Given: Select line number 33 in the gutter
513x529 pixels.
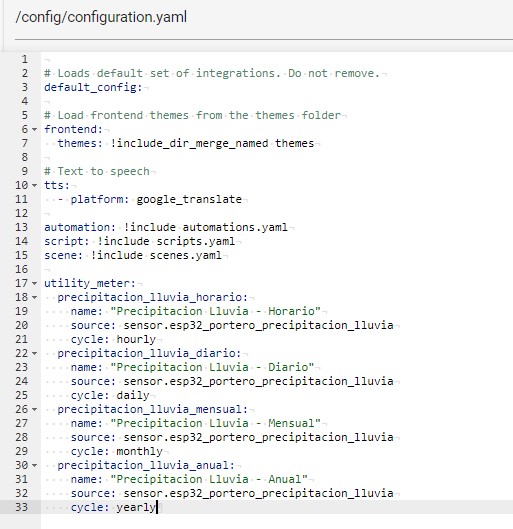Looking at the screenshot, I should tap(21, 507).
